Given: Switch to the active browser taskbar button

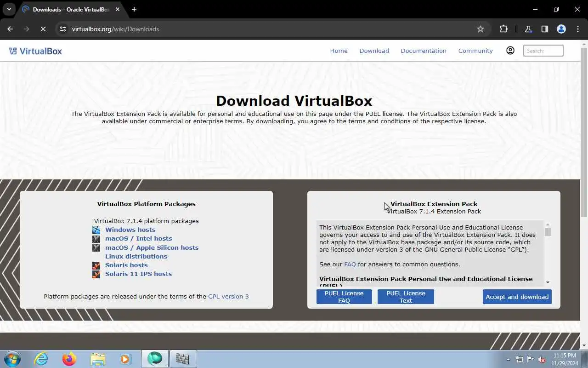Looking at the screenshot, I should tap(155, 359).
